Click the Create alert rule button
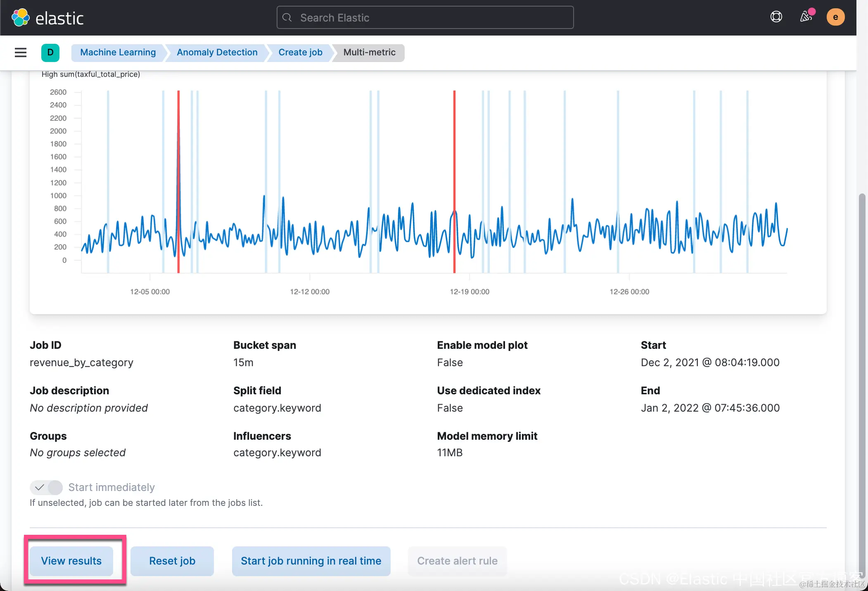 click(457, 561)
